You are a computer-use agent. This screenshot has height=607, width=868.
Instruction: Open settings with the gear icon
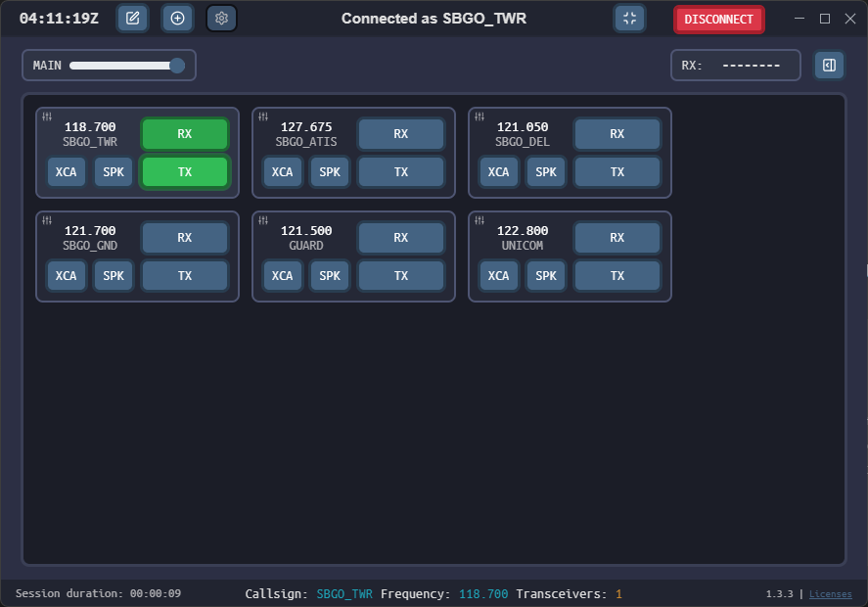click(221, 19)
